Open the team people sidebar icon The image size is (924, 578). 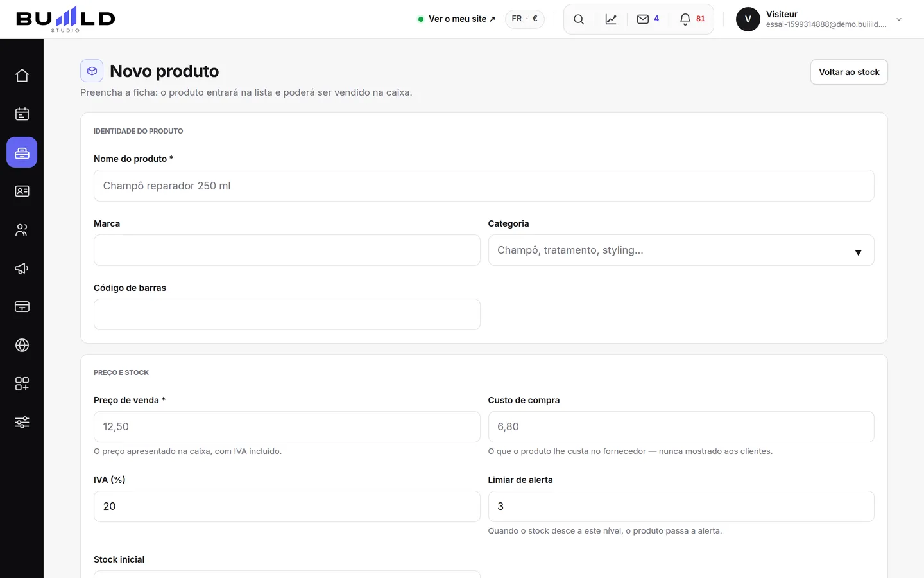point(22,229)
